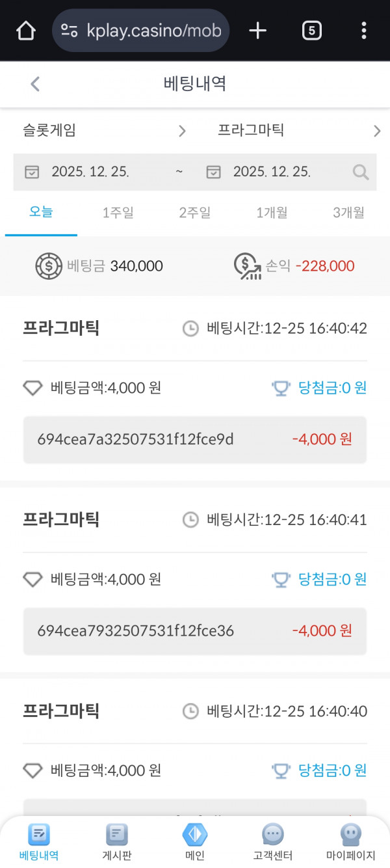Open the 게시판 board from the bottom bar
Screen dimensions: 390x868
click(x=116, y=836)
